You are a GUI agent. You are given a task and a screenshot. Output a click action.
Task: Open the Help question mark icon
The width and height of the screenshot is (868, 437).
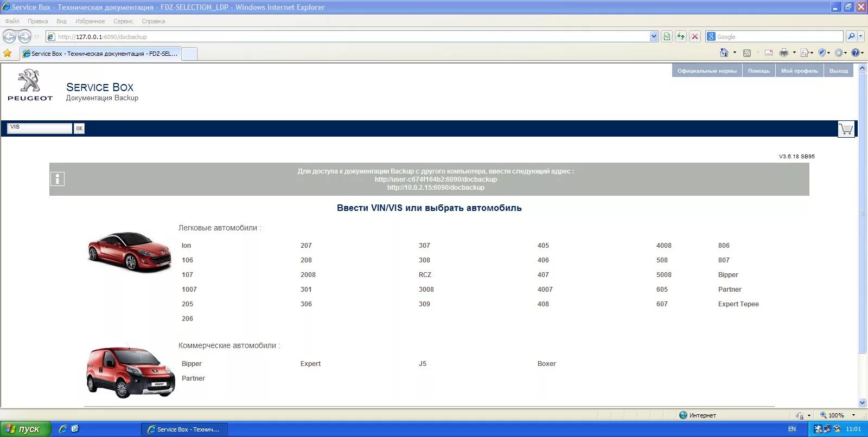point(856,53)
